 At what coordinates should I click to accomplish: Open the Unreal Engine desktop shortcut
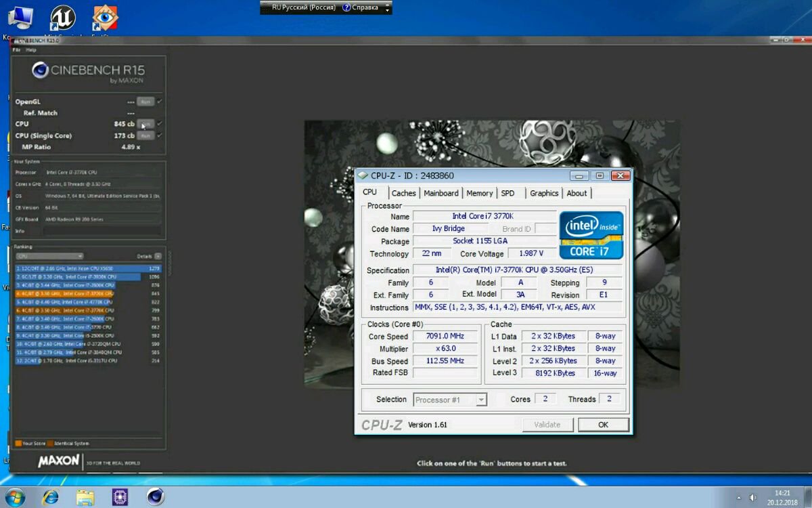[x=63, y=18]
